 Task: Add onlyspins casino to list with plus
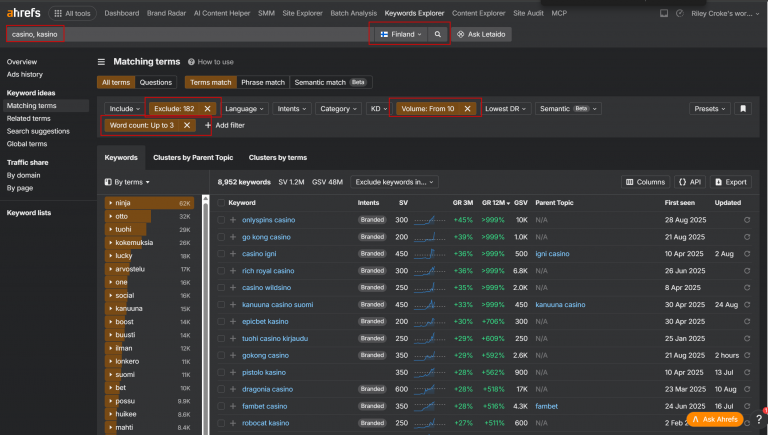[233, 220]
